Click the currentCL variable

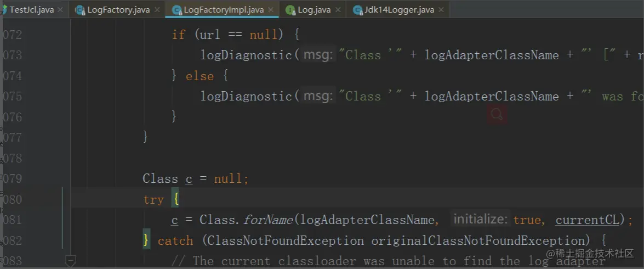tap(588, 220)
